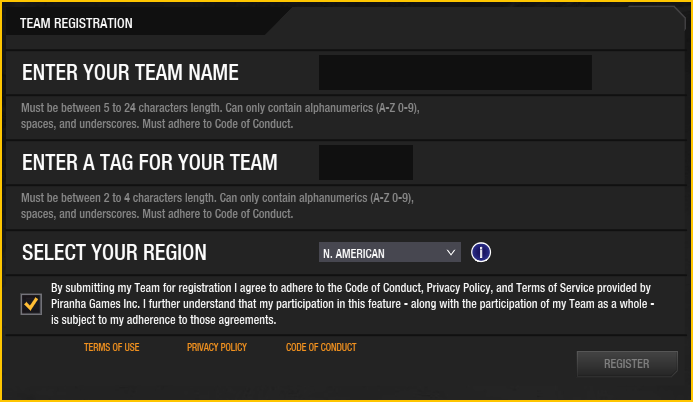Click the chevron arrow on region selector

(451, 253)
